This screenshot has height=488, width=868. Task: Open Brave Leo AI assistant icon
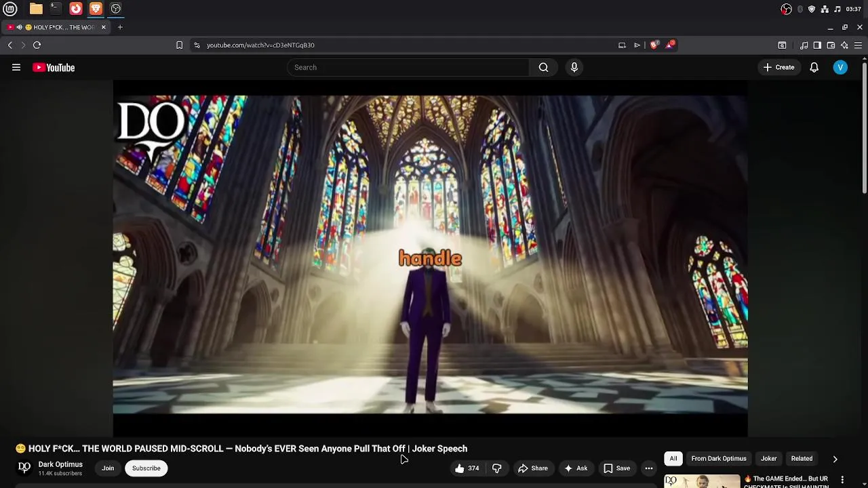(x=844, y=45)
